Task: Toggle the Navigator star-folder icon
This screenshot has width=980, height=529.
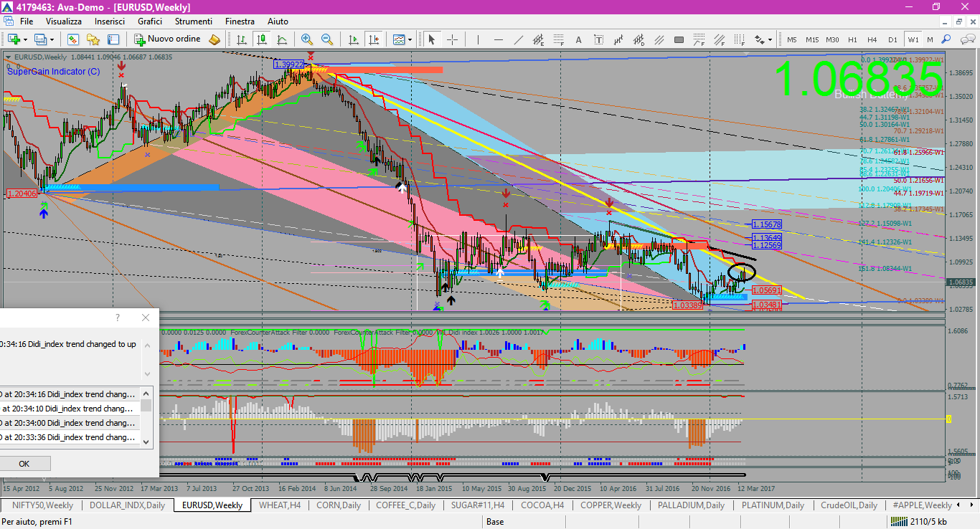Action: pos(93,39)
